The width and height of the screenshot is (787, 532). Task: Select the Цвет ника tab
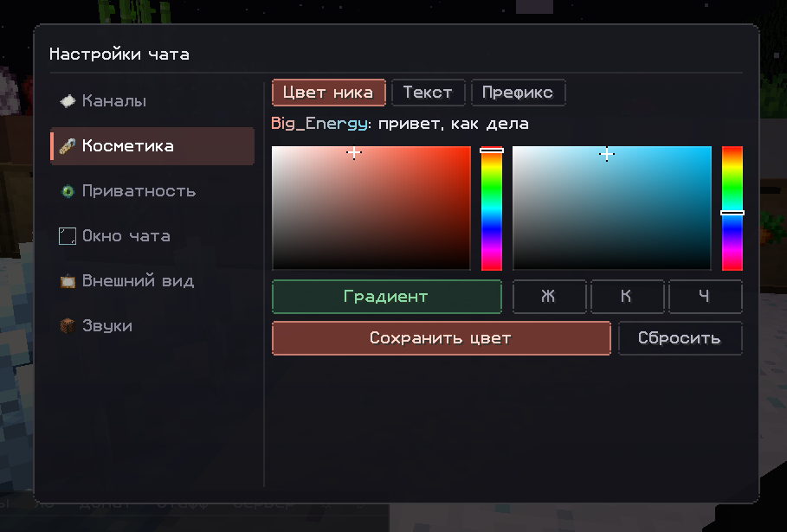329,93
